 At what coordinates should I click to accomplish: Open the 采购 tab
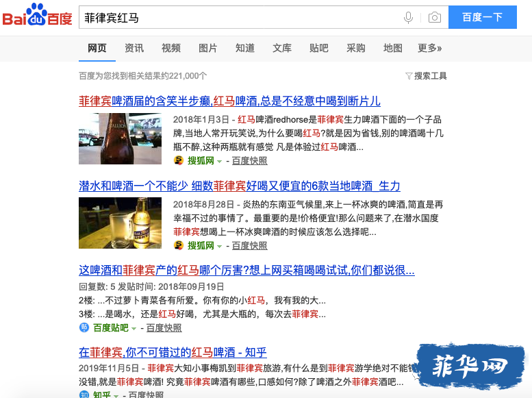(356, 48)
